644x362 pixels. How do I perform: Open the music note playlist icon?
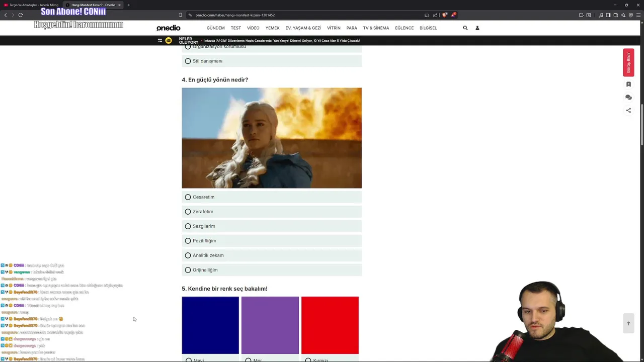coord(601,15)
